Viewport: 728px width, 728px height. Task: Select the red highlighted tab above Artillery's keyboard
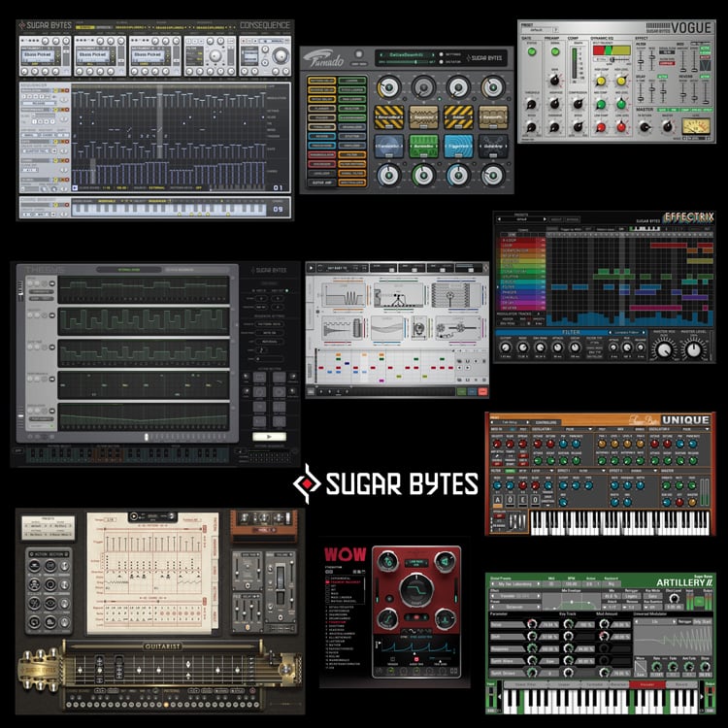pyautogui.click(x=647, y=684)
